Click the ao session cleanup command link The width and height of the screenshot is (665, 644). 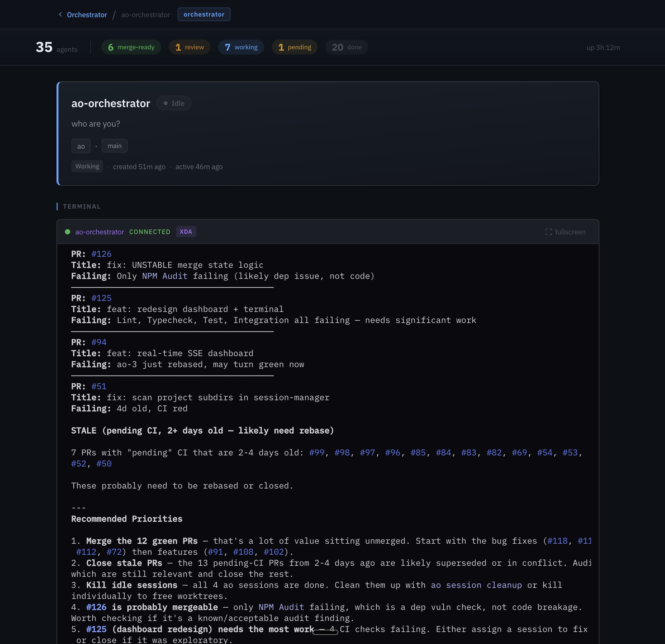click(476, 585)
